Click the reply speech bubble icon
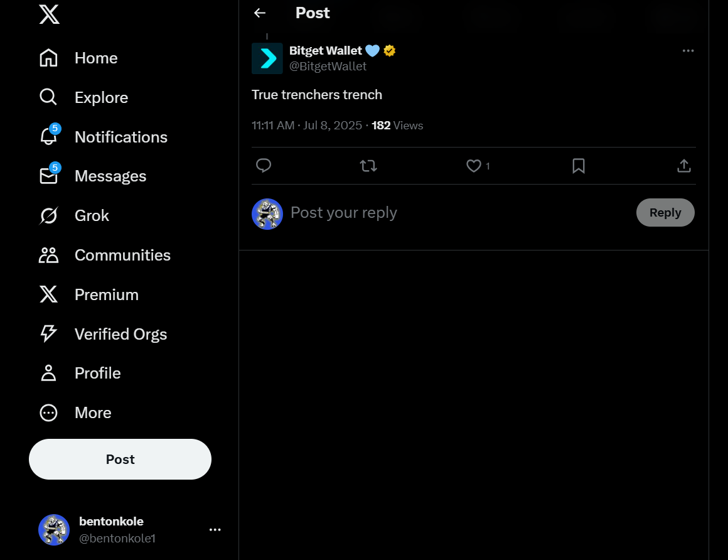The width and height of the screenshot is (728, 560). 264,166
